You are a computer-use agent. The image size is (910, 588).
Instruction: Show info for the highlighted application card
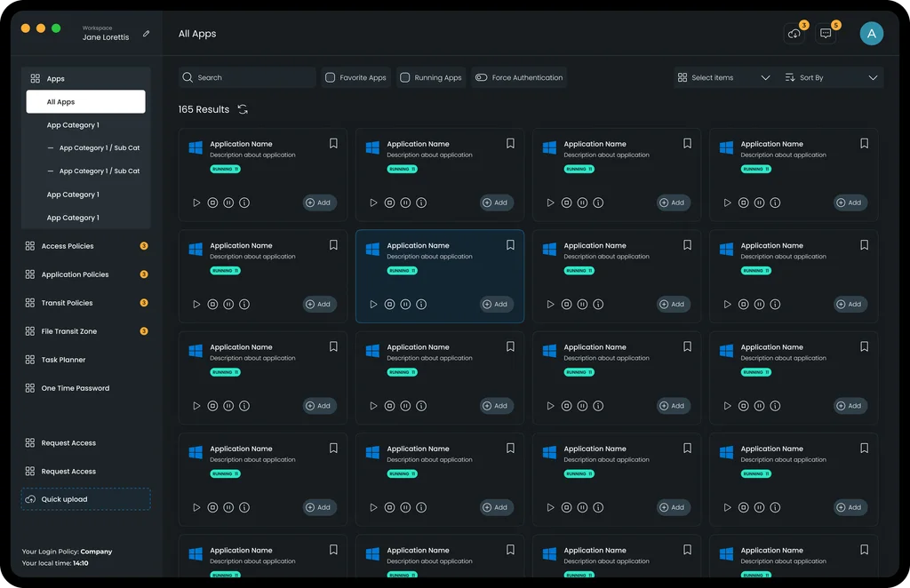(x=421, y=304)
